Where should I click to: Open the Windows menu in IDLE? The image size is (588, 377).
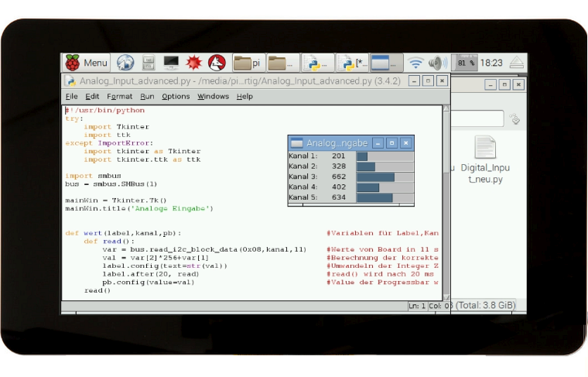(213, 97)
